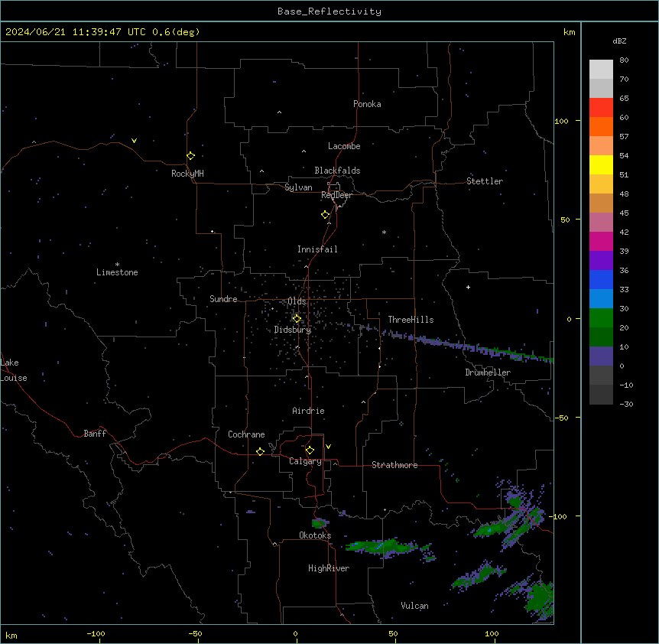
Task: Click the Stettler city label
Action: [x=485, y=181]
